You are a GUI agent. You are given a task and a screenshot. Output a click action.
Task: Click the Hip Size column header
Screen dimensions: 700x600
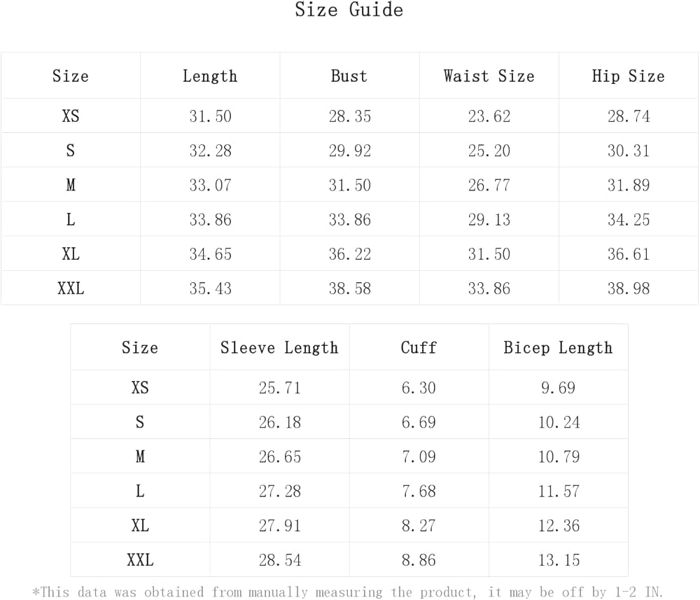pos(628,76)
